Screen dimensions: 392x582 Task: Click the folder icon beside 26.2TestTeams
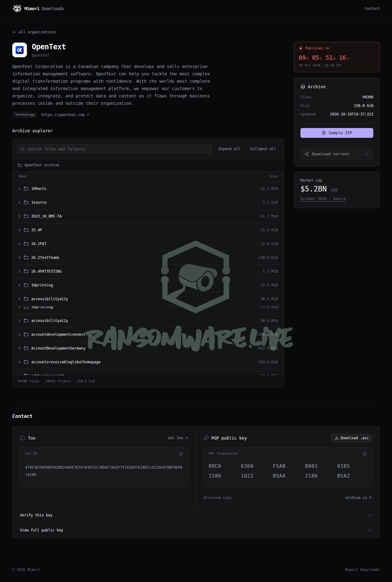click(26, 258)
